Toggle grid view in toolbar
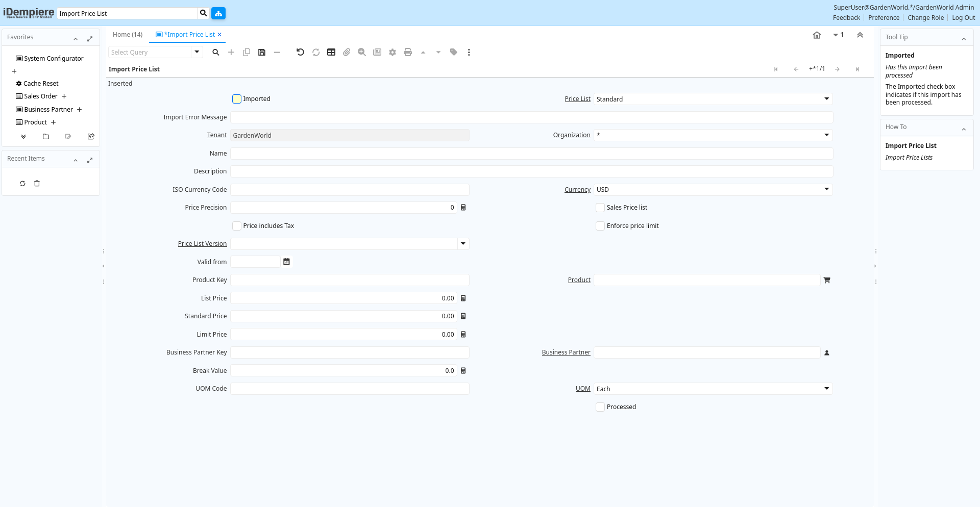The width and height of the screenshot is (980, 507). click(x=331, y=52)
